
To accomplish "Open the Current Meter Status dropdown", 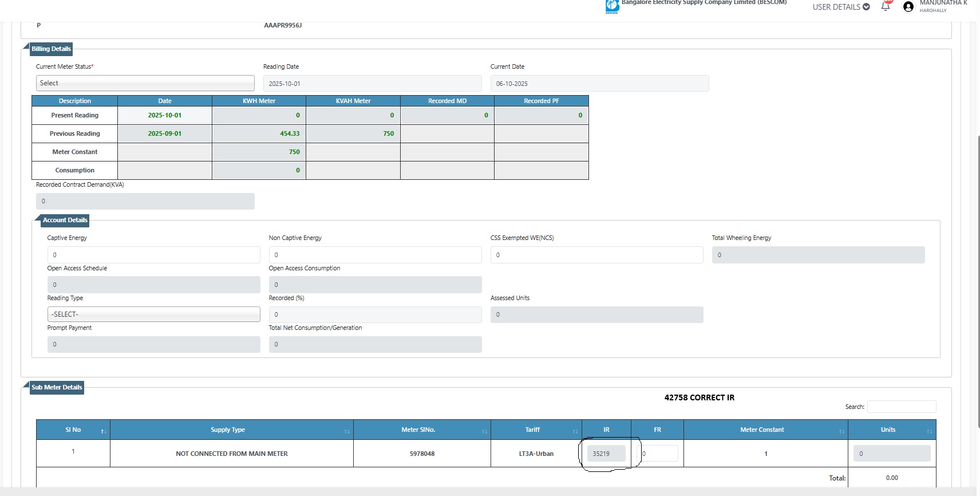I will pos(145,83).
